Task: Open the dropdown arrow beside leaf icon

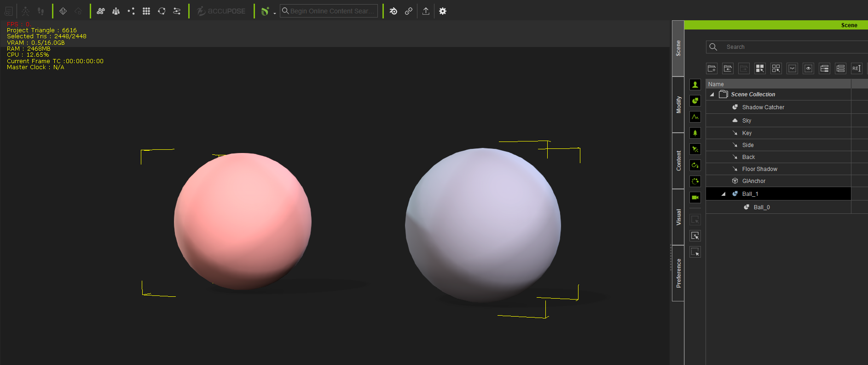Action: pyautogui.click(x=275, y=13)
